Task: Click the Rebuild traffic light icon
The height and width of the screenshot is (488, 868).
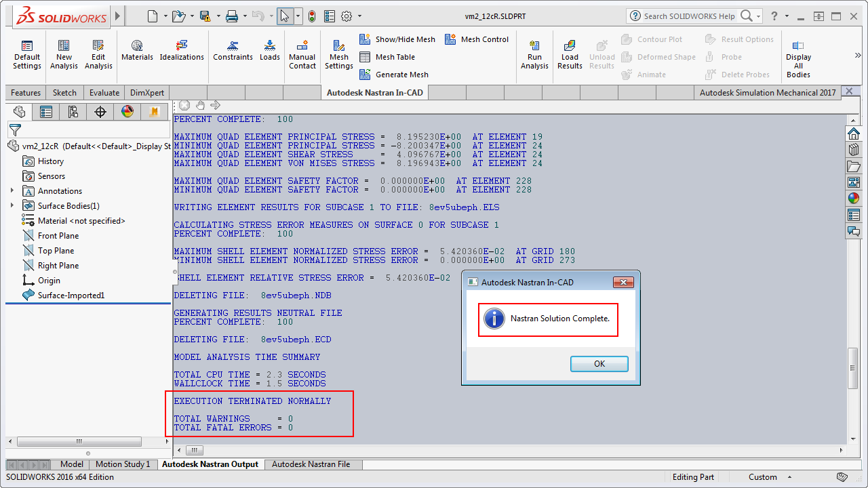Action: pyautogui.click(x=312, y=16)
